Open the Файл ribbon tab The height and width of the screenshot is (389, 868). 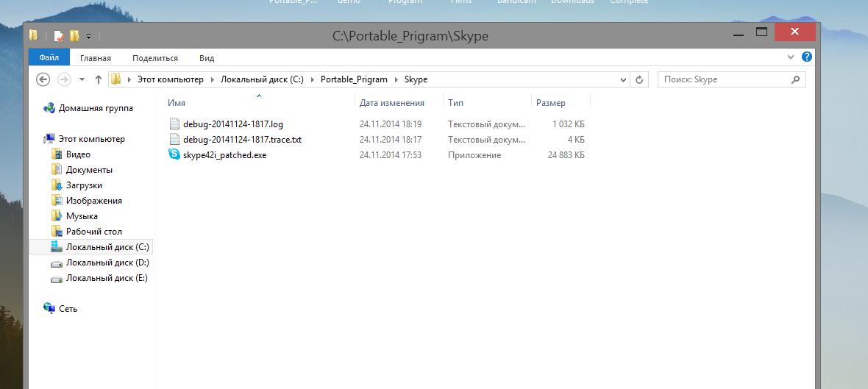click(x=49, y=57)
